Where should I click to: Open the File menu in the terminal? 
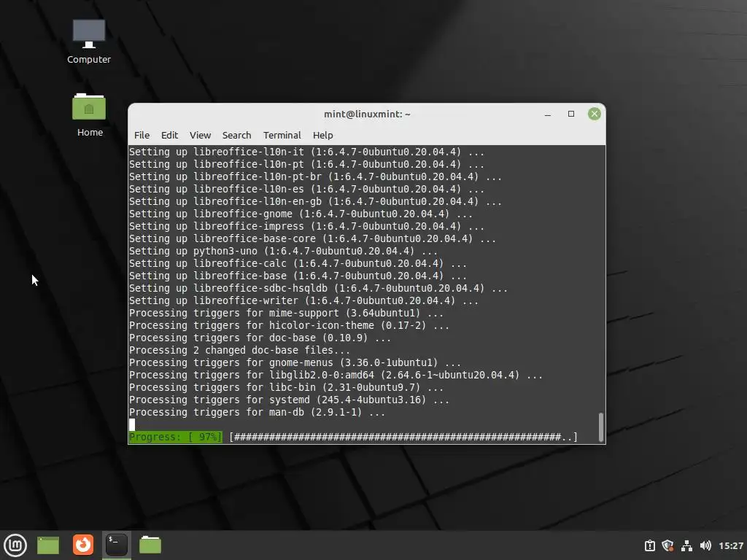(x=142, y=135)
